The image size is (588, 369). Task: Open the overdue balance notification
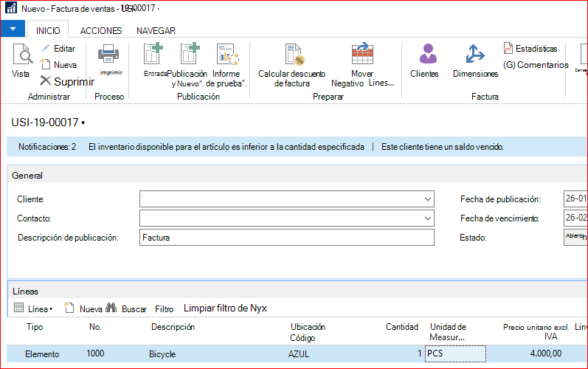(442, 147)
